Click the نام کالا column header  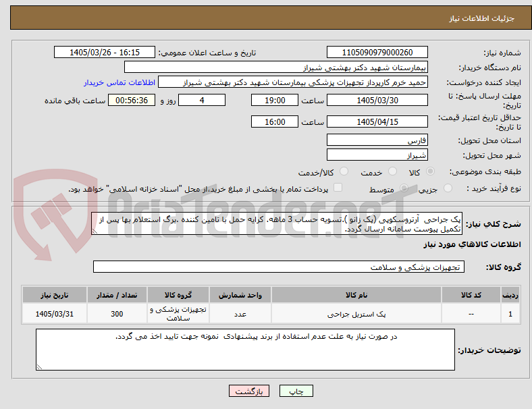click(x=356, y=295)
